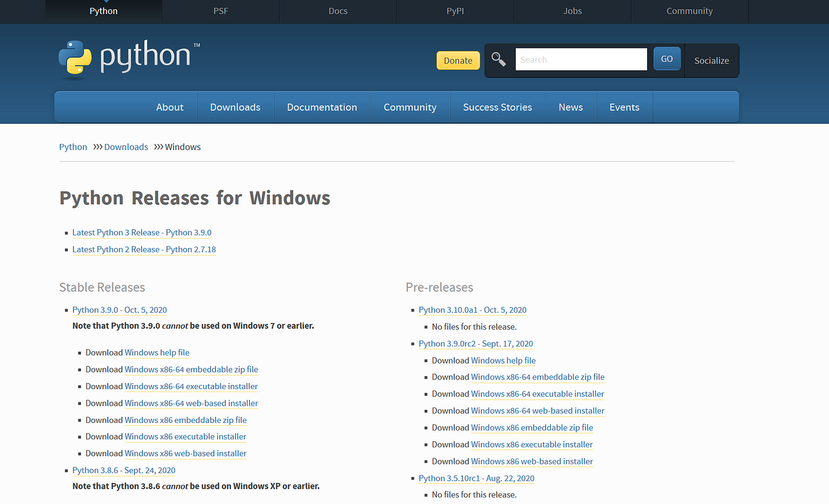Open Latest Python 3 Release - Python 3.9.0
The width and height of the screenshot is (829, 504).
click(x=142, y=233)
